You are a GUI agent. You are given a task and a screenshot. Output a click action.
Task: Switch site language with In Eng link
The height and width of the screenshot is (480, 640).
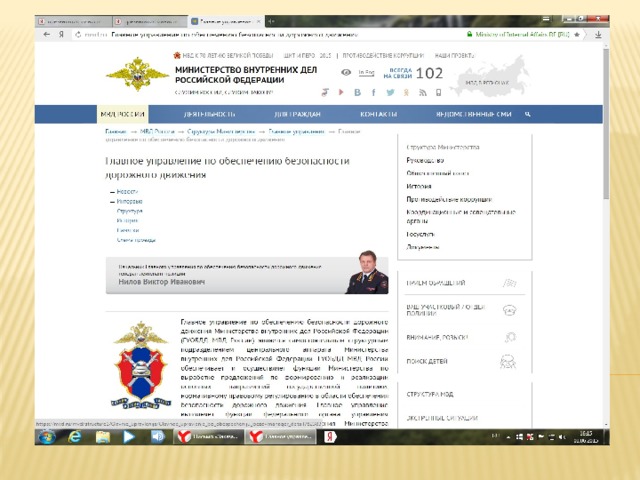(366, 73)
